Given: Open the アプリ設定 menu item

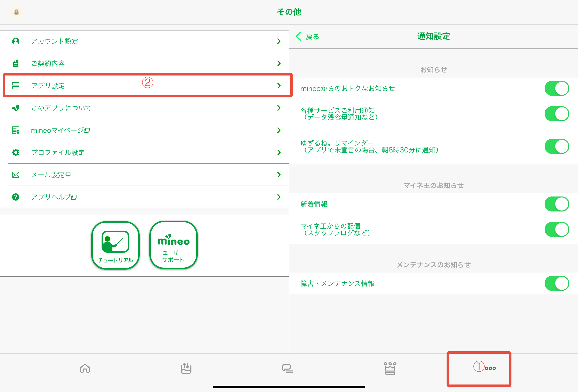Looking at the screenshot, I should 48,86.
